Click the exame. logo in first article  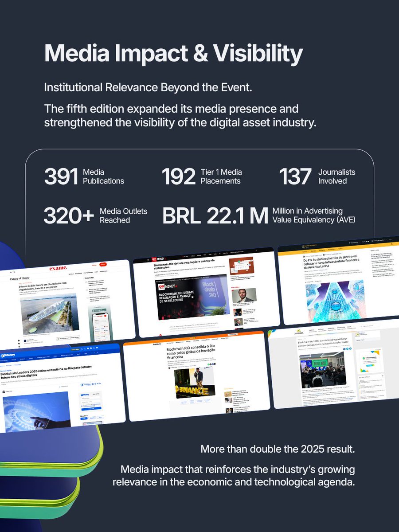pos(58,268)
